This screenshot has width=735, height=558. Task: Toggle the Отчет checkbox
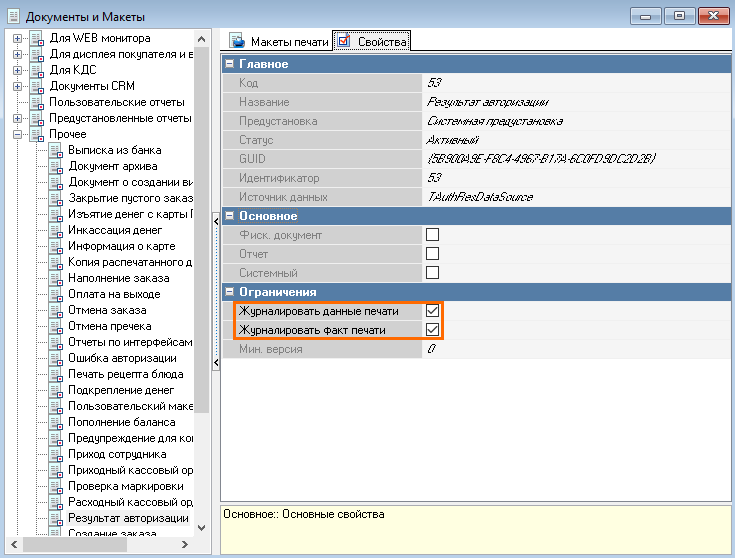click(433, 254)
